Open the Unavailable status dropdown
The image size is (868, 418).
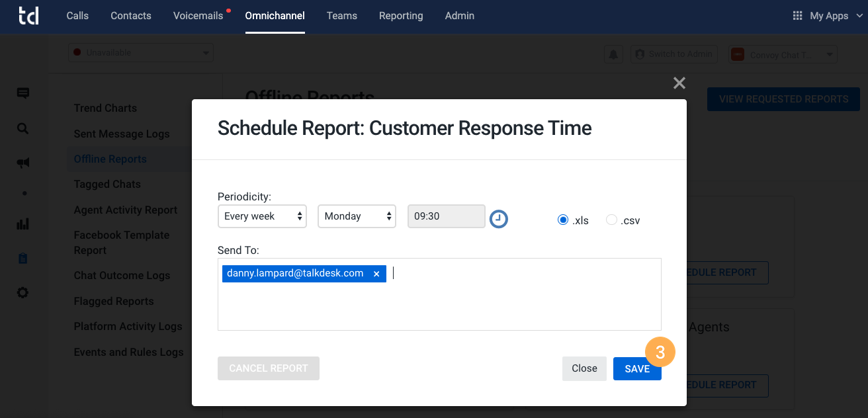[141, 52]
